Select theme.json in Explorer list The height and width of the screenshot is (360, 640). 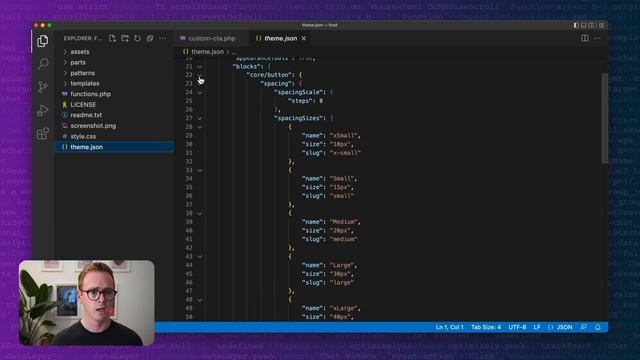pos(114,147)
